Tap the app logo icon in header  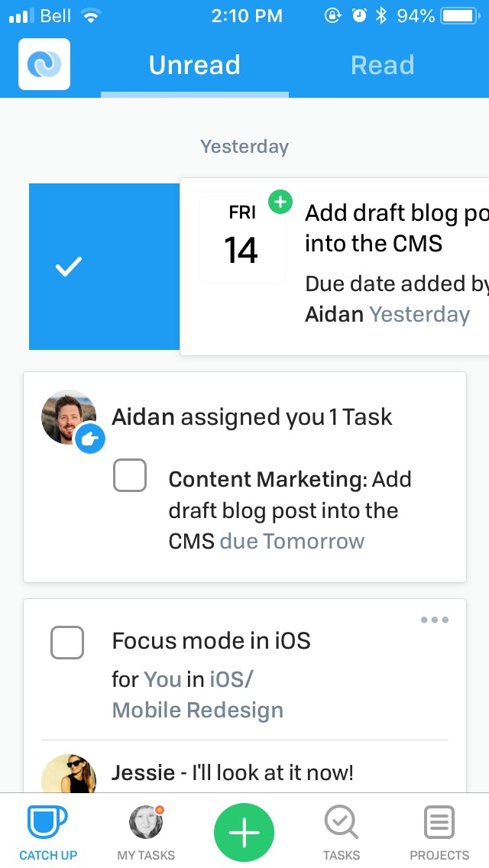tap(44, 64)
